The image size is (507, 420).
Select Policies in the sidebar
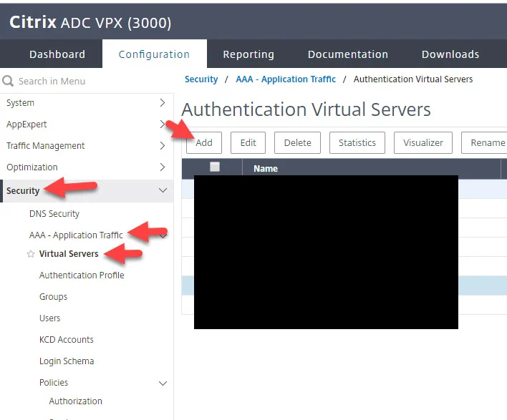54,383
